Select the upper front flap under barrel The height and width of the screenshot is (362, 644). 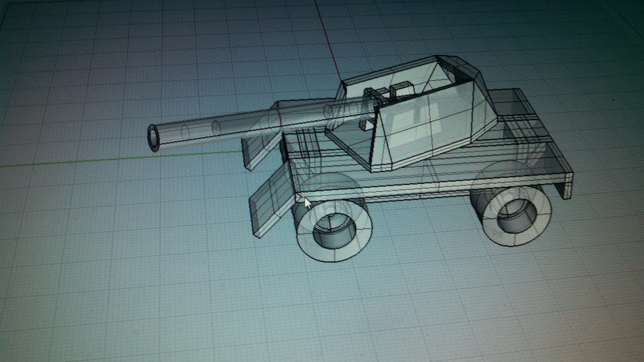point(262,151)
